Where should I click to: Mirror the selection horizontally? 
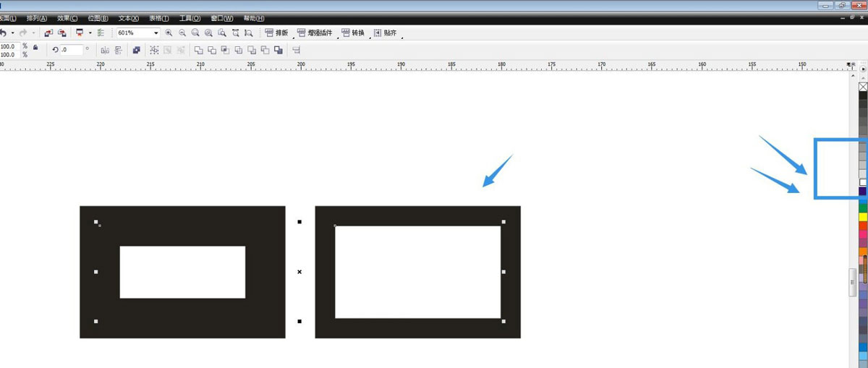coord(105,50)
